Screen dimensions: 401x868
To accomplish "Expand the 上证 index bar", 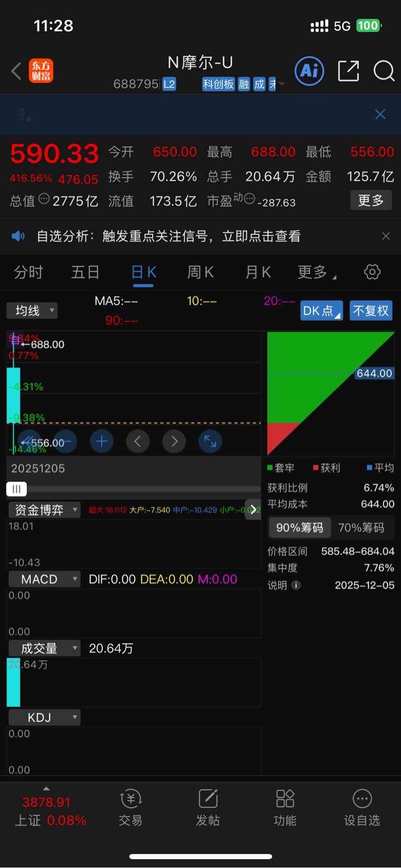I will click(46, 789).
